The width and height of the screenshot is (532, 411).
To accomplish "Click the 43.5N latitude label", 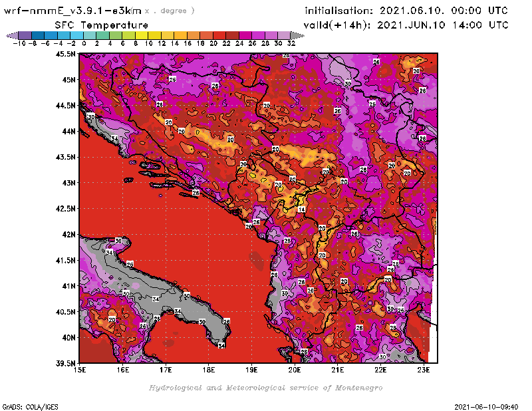I will (65, 157).
